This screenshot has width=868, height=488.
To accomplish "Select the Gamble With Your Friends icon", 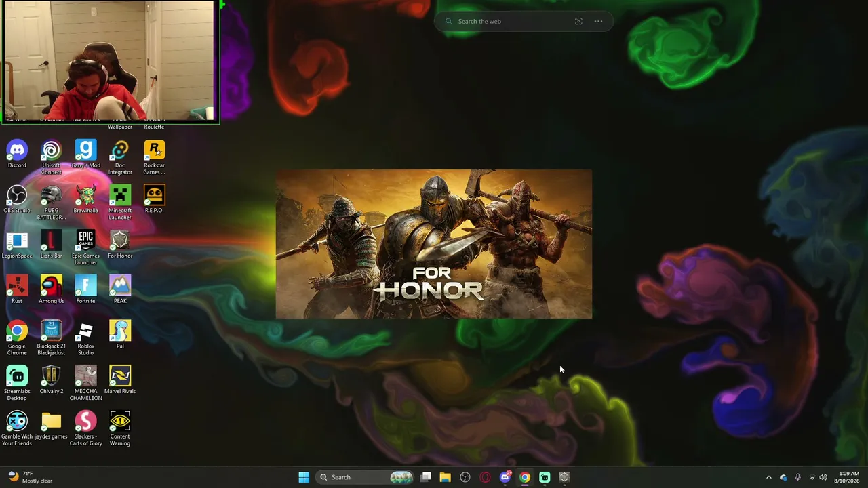I will click(17, 429).
